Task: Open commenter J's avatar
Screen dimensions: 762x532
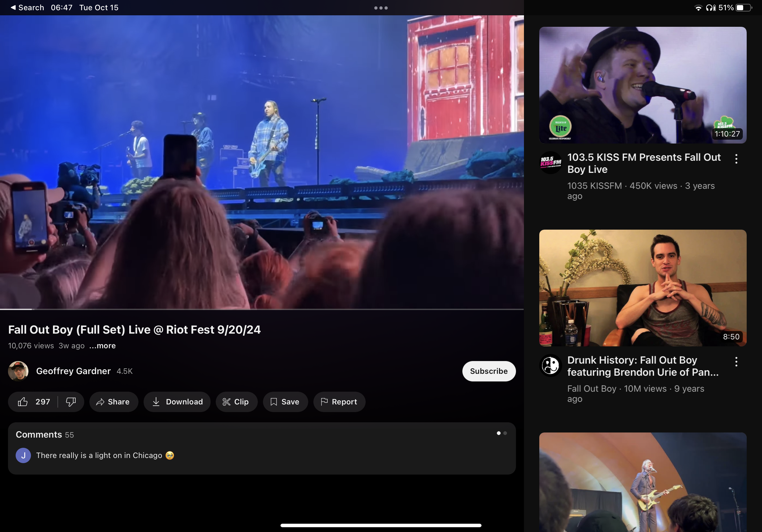Action: 23,455
